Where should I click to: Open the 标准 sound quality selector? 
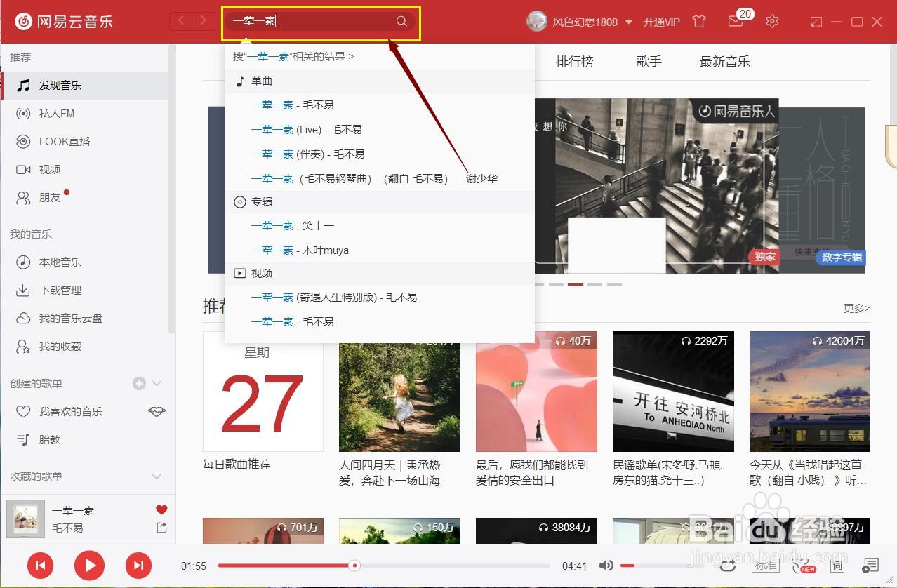(x=766, y=565)
